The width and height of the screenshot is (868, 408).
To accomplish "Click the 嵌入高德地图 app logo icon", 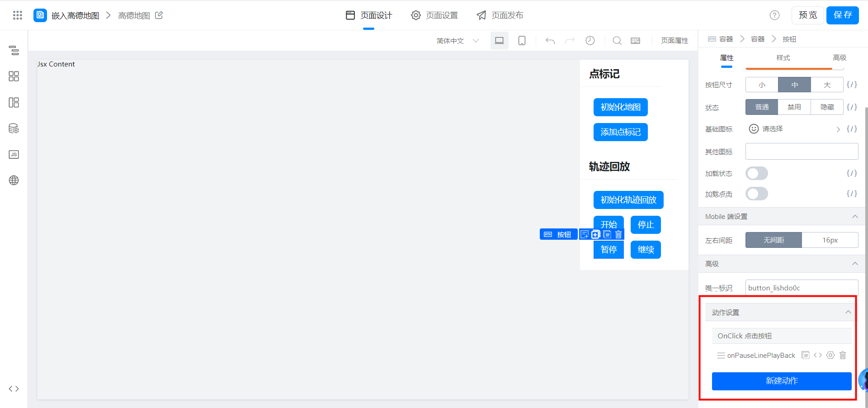I will (x=40, y=15).
